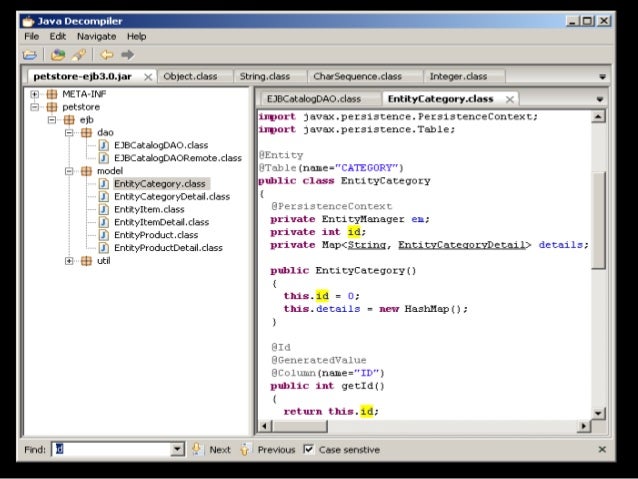
Task: Select EntityProduct.class in the tree
Action: [x=156, y=235]
